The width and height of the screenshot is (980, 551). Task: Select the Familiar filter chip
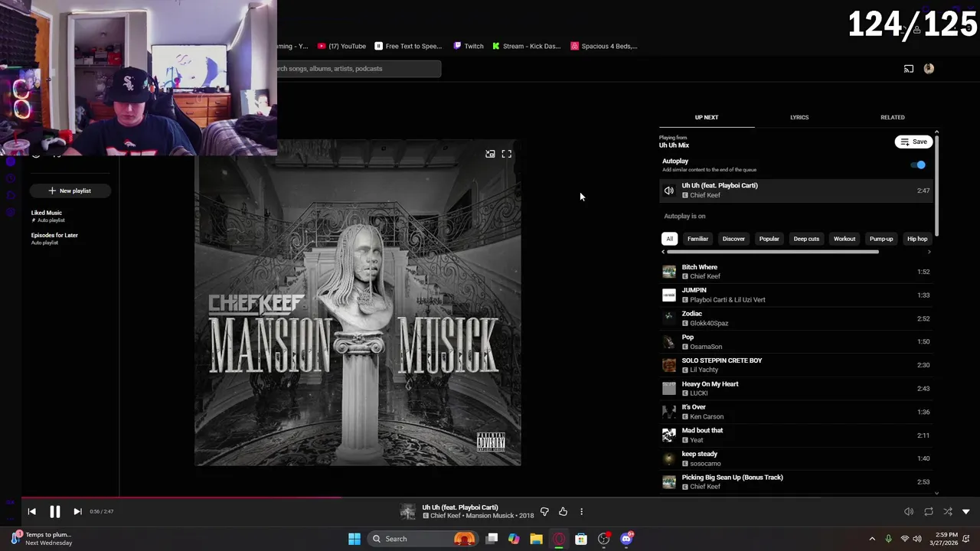(697, 239)
